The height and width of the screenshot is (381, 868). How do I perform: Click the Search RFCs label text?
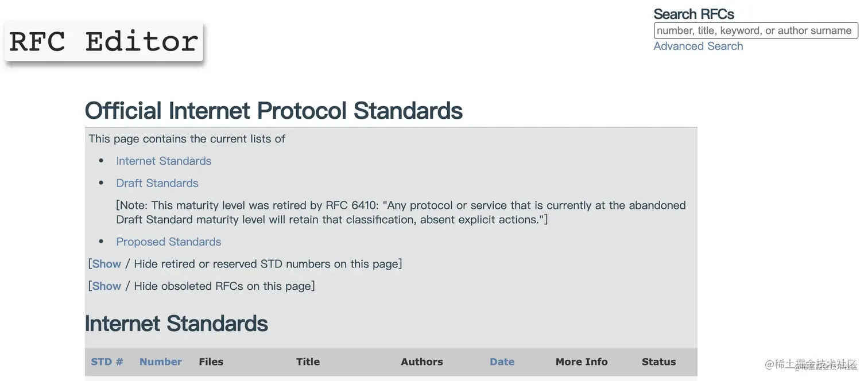pos(693,14)
